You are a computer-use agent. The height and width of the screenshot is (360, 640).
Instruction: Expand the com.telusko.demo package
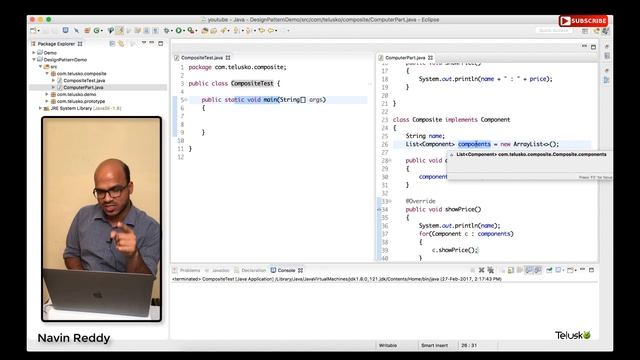(47, 94)
